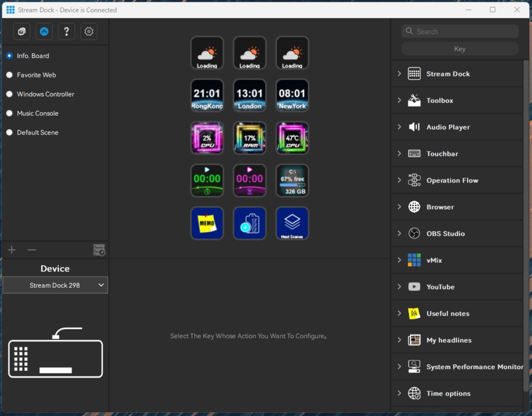Click the CPU temperature display icon
The width and height of the screenshot is (532, 416).
coord(292,137)
